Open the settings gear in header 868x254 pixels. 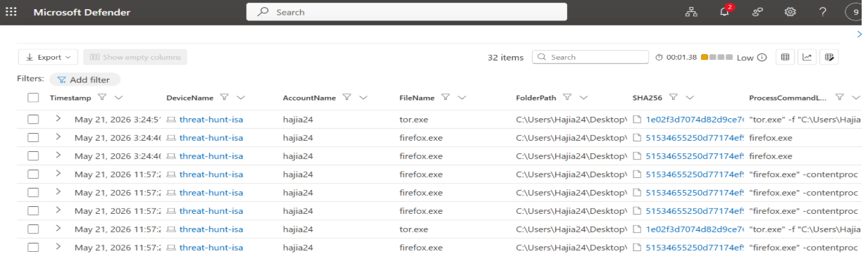point(790,12)
